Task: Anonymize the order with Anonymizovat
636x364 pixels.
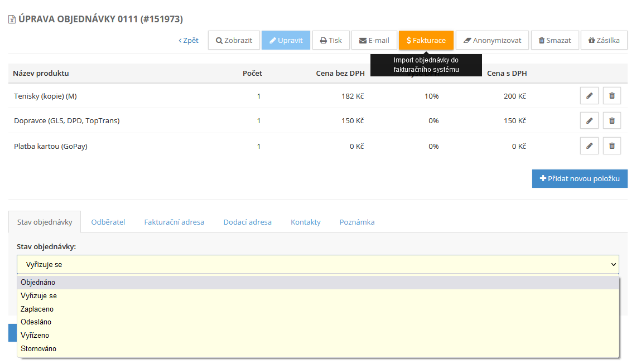Action: coord(492,40)
